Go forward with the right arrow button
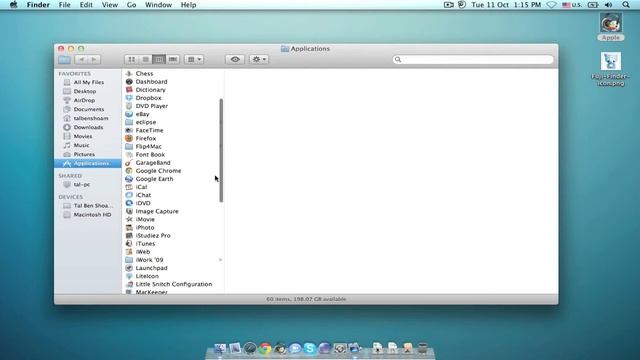The height and width of the screenshot is (360, 640). pyautogui.click(x=94, y=60)
